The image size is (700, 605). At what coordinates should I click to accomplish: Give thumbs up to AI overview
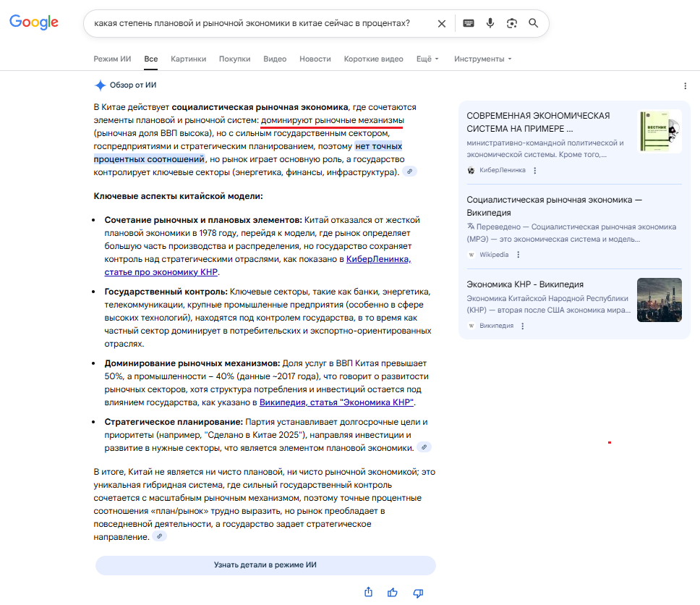393,593
